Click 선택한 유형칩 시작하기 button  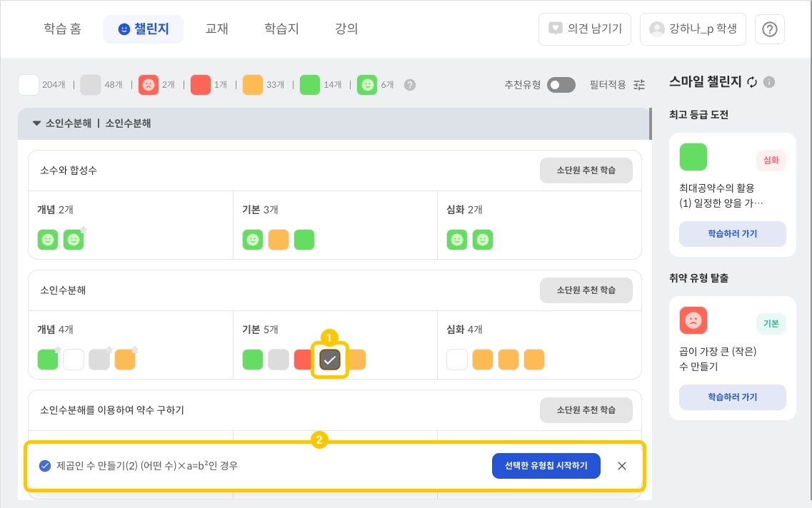[x=546, y=466]
